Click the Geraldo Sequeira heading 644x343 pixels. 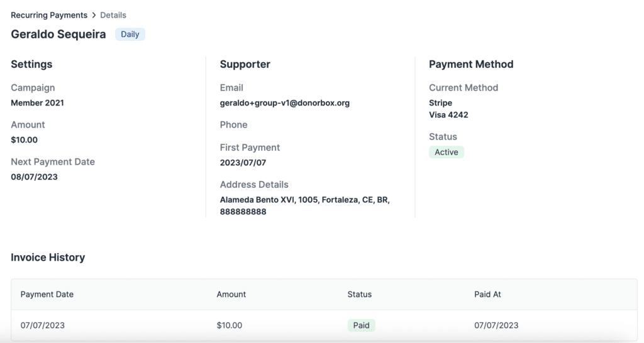[x=58, y=35]
